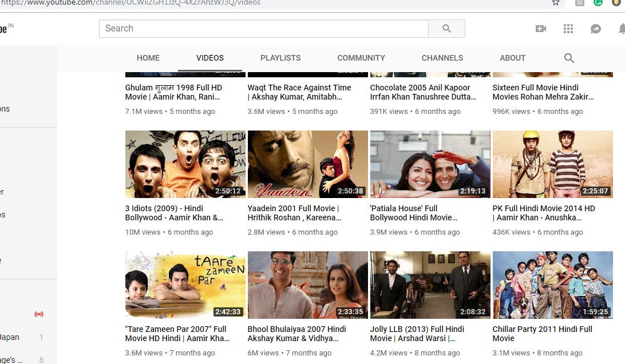Go to the CHANNELS tab
The width and height of the screenshot is (625, 364).
click(x=442, y=58)
